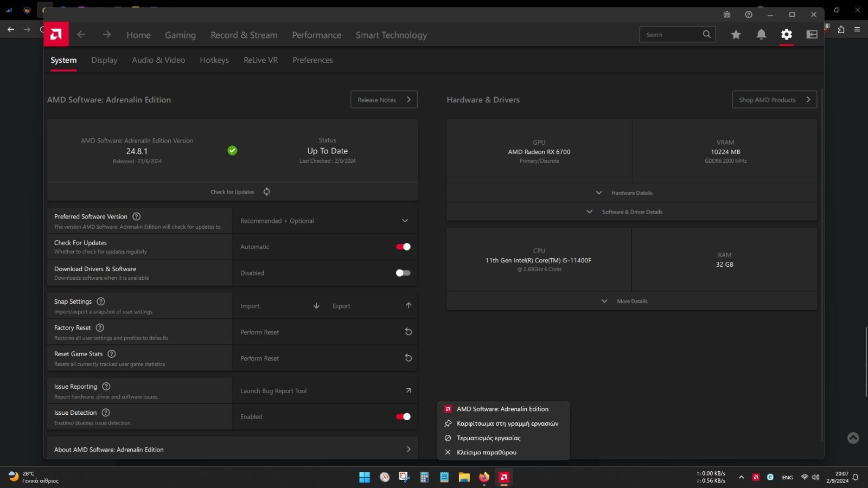Show help for Reset Game Stats
This screenshot has width=868, height=488.
point(112,354)
